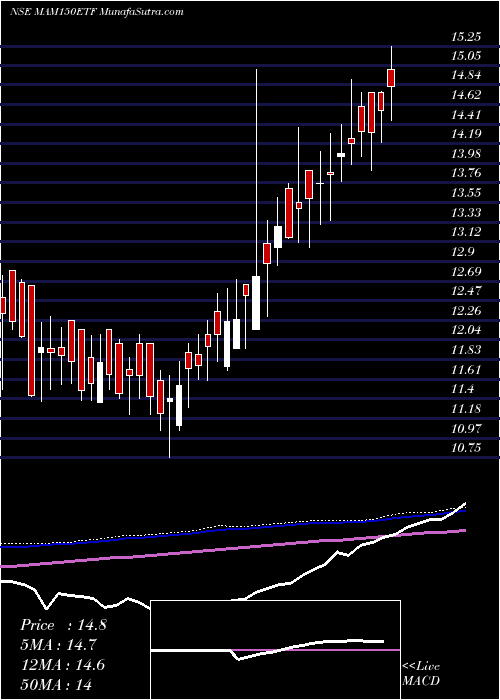The width and height of the screenshot is (500, 700).
Task: Click the 12MA : 14.6 readout
Action: coord(63,664)
